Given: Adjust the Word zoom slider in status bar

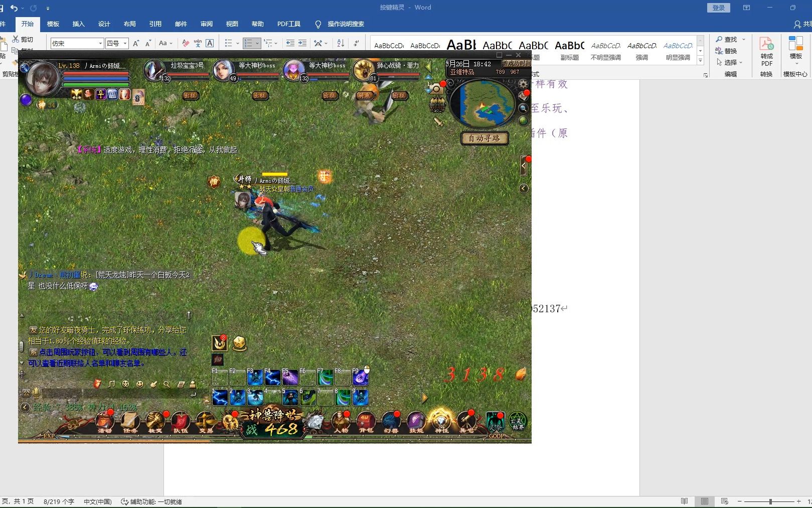Looking at the screenshot, I should 770,501.
